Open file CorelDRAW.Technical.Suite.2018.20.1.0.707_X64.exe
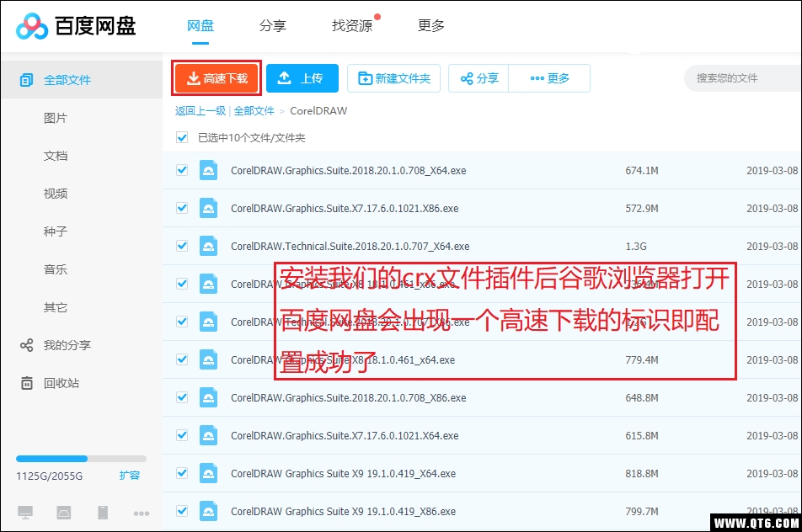Screen dimensions: 802x532 coord(350,247)
